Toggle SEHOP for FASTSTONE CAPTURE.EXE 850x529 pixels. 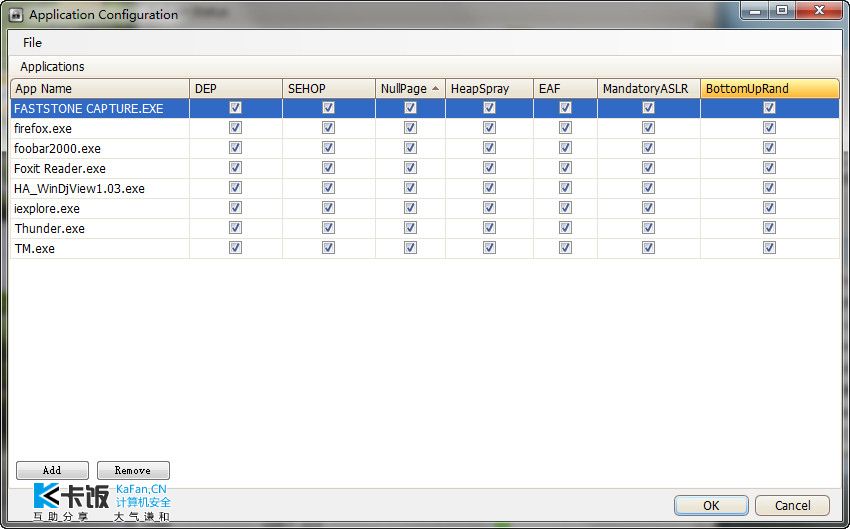329,108
